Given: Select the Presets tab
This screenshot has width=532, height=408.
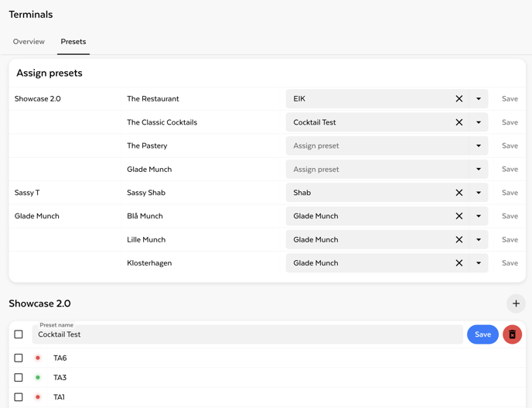Looking at the screenshot, I should point(73,42).
